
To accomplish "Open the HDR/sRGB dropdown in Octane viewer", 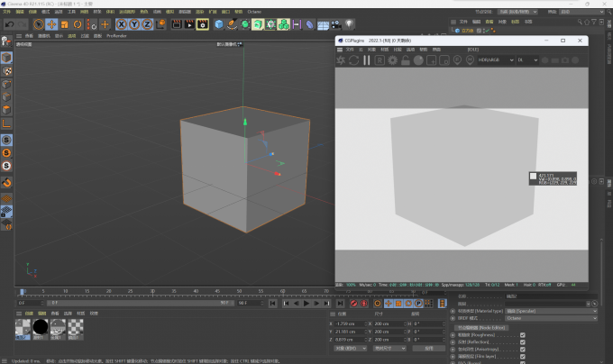I will [496, 60].
